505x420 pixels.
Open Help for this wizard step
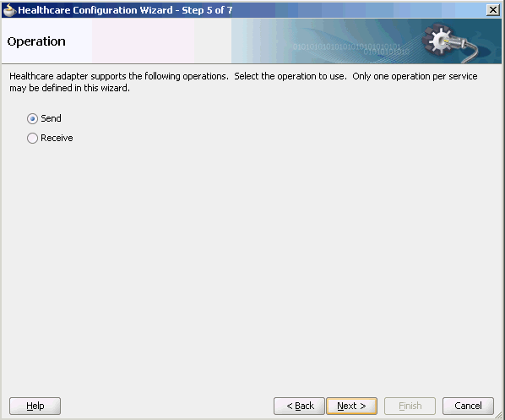(x=35, y=406)
